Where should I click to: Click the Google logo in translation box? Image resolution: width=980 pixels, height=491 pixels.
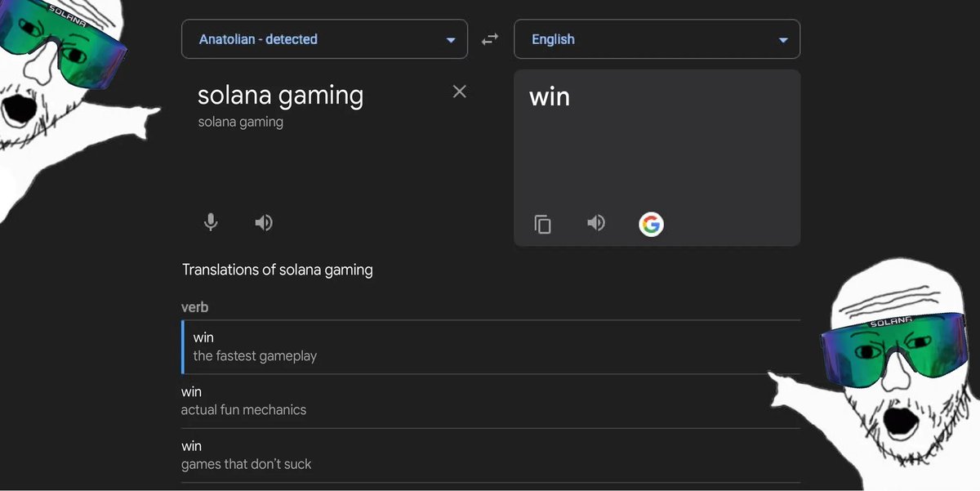point(650,223)
